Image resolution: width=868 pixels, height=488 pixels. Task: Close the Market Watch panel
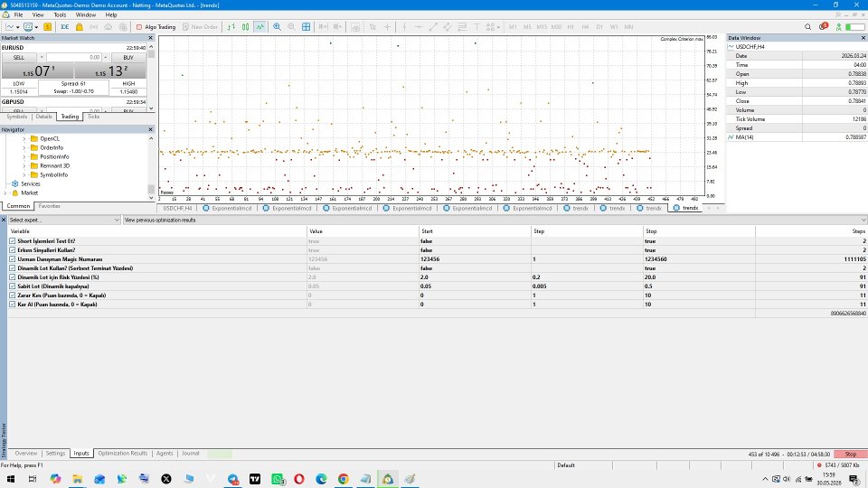pos(150,38)
